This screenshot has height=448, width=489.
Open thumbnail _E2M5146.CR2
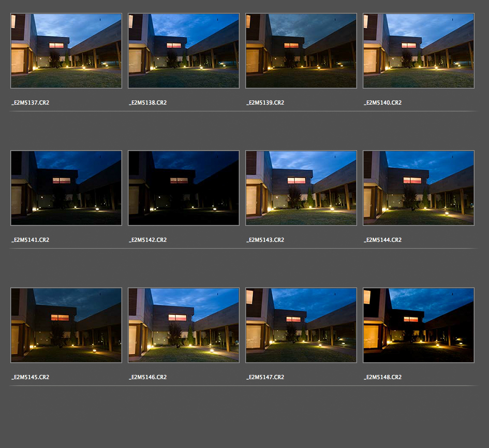point(184,325)
